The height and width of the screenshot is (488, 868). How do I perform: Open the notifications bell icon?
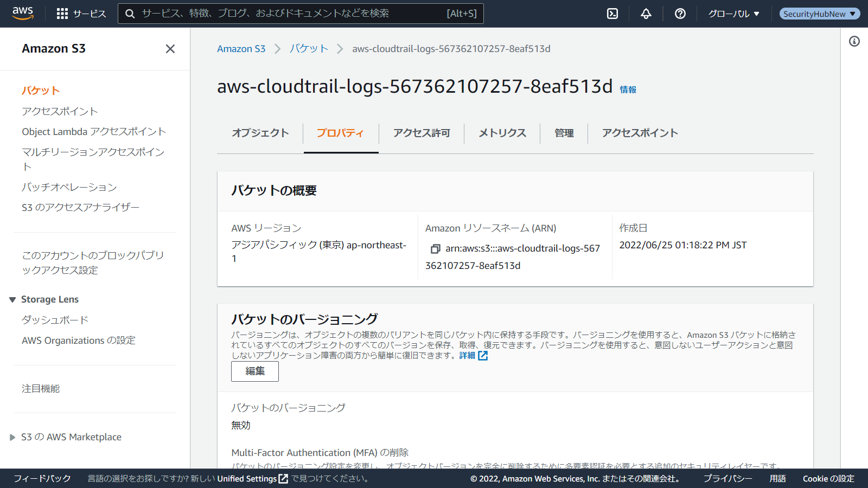[x=646, y=14]
